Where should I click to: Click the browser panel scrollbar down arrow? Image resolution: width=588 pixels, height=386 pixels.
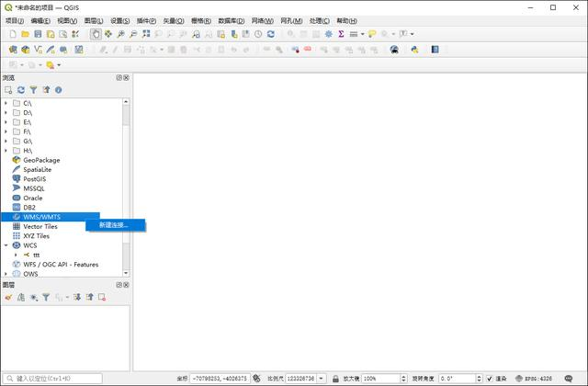pyautogui.click(x=126, y=274)
